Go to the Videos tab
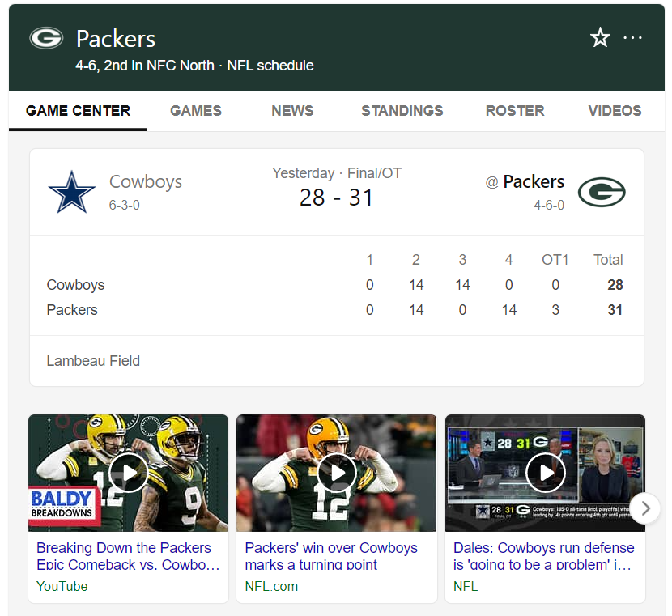Screen dimensions: 672x616 615,111
